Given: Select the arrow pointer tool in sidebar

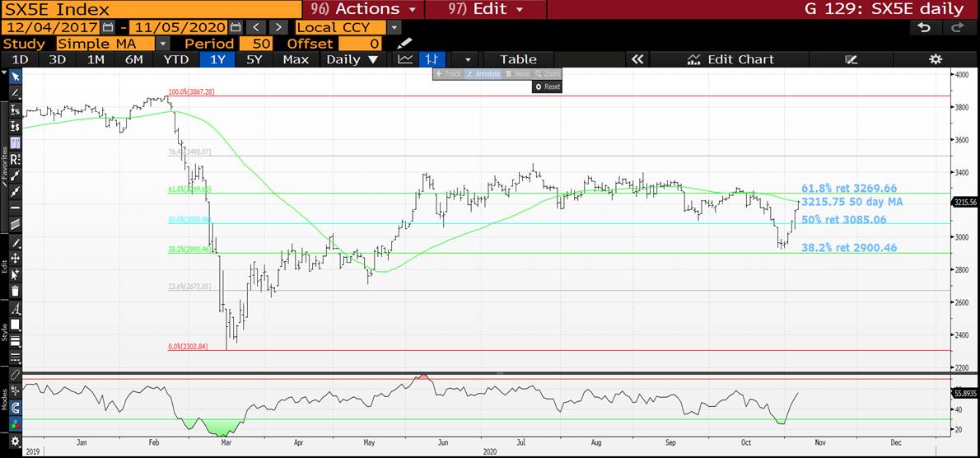Looking at the screenshot, I should pyautogui.click(x=15, y=76).
